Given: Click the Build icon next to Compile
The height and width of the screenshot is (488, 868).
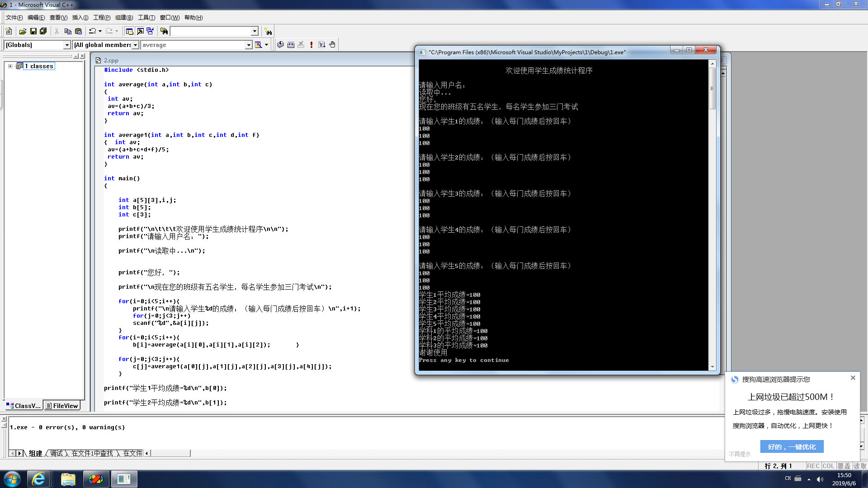Looking at the screenshot, I should (x=291, y=45).
